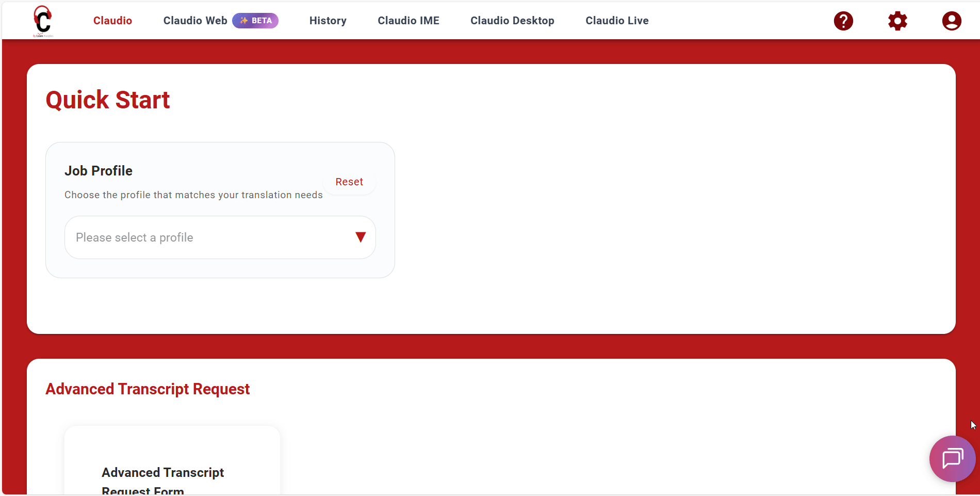Open the Claudio Live tab
This screenshot has height=496, width=980.
click(617, 21)
